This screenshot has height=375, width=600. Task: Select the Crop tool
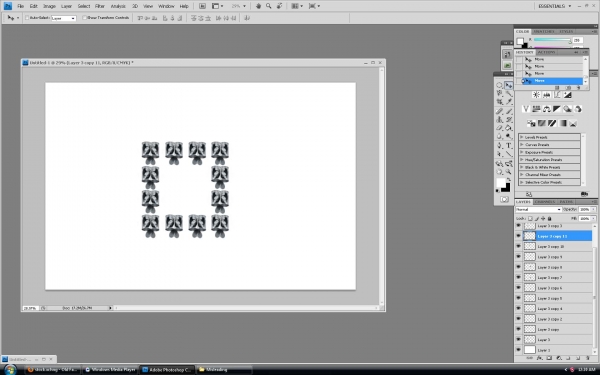(x=500, y=102)
